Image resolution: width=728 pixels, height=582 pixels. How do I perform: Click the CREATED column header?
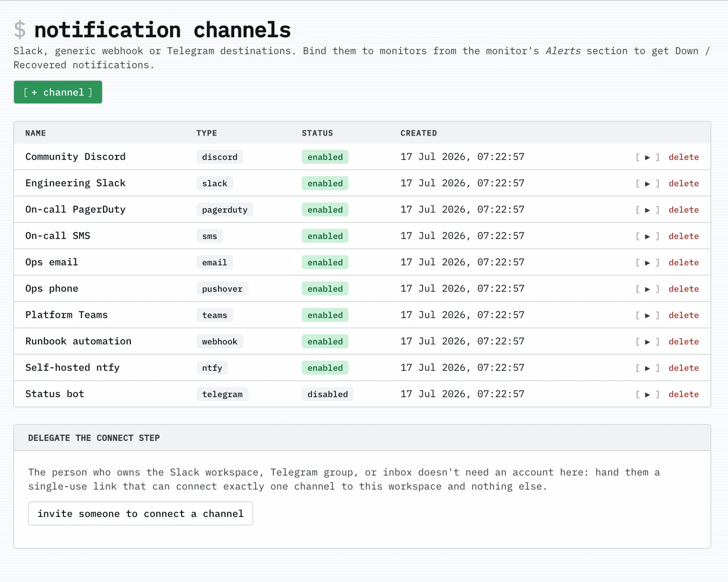pos(419,133)
